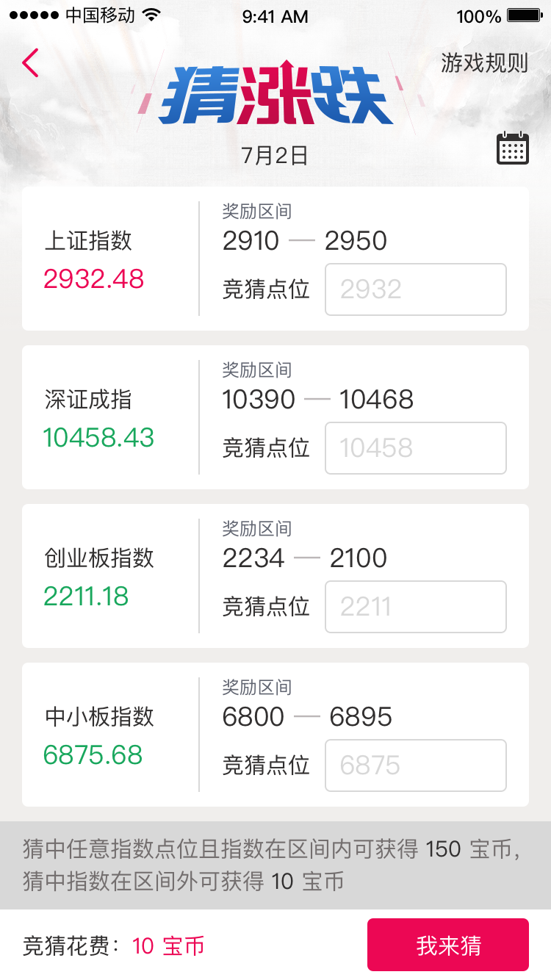Tap the 中小板指数 value 6875.68
The width and height of the screenshot is (551, 980).
[x=93, y=755]
